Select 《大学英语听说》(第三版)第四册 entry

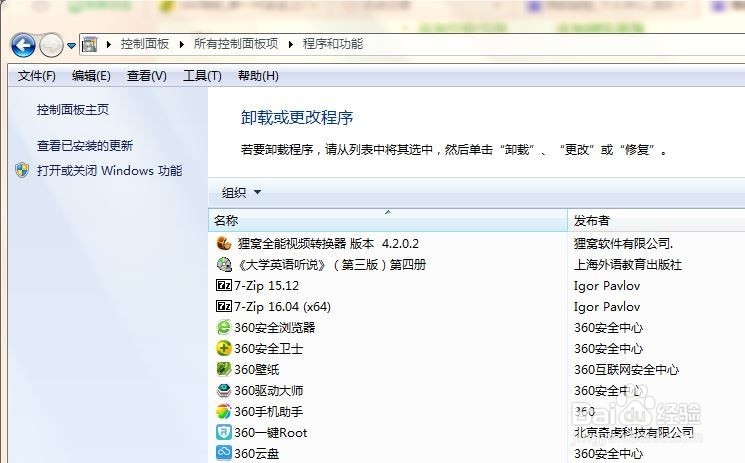coord(330,265)
